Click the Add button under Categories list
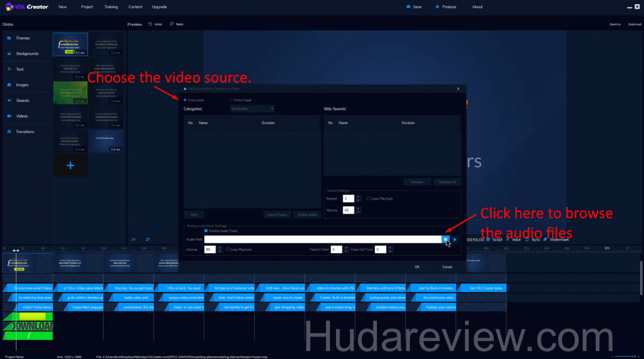The width and height of the screenshot is (644, 359). click(194, 215)
